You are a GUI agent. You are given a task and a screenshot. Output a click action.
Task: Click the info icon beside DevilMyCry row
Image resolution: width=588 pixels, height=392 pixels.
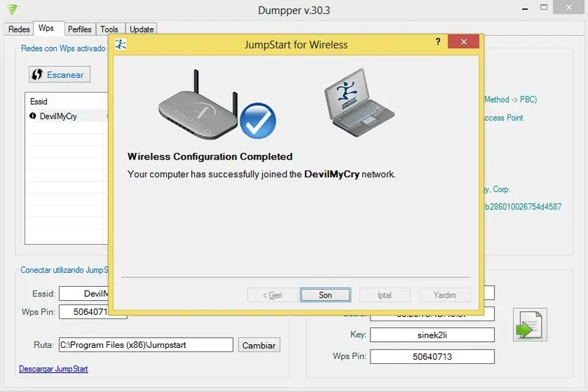(32, 116)
